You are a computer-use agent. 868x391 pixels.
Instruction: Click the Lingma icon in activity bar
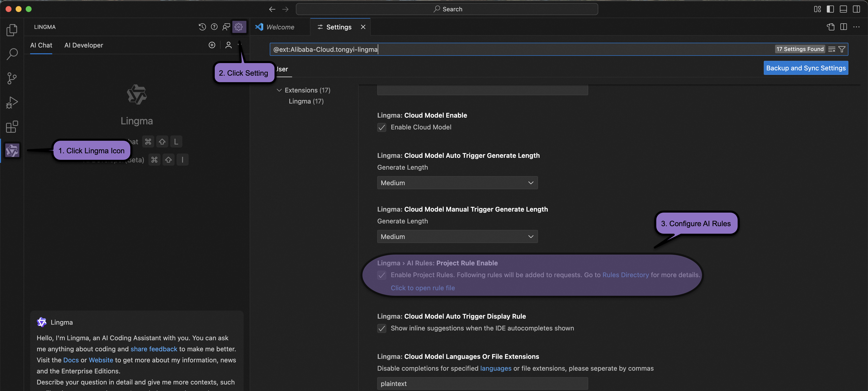click(x=12, y=150)
